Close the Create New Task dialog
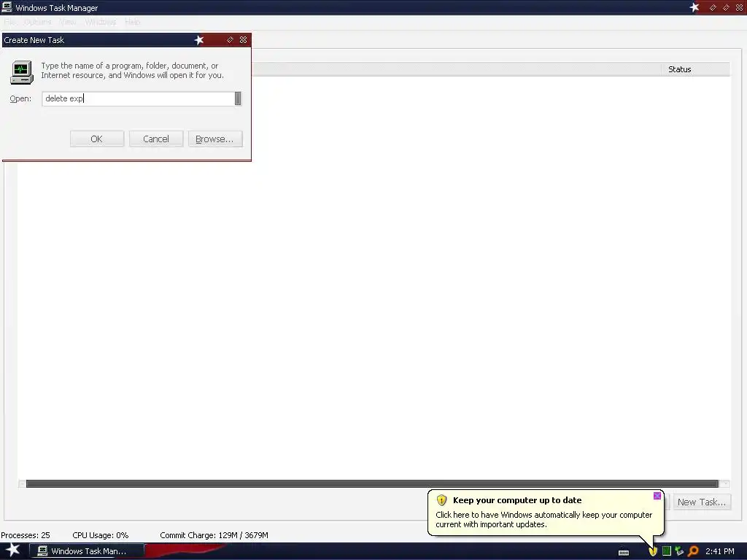This screenshot has width=747, height=560. click(244, 40)
